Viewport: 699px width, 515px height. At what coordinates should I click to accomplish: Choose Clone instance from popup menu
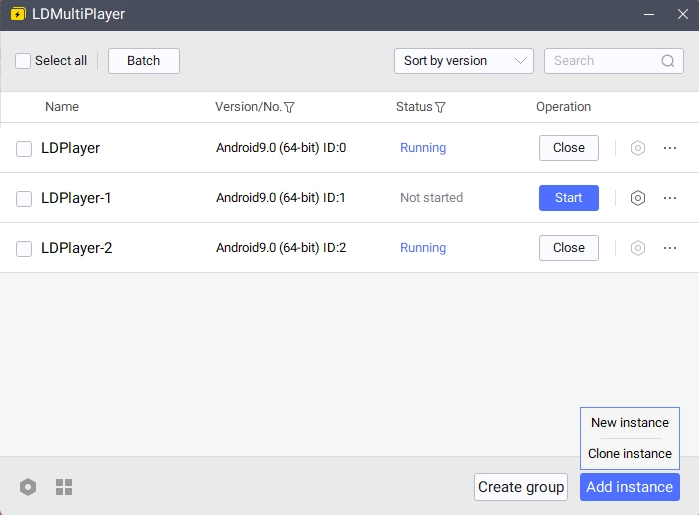click(x=629, y=453)
